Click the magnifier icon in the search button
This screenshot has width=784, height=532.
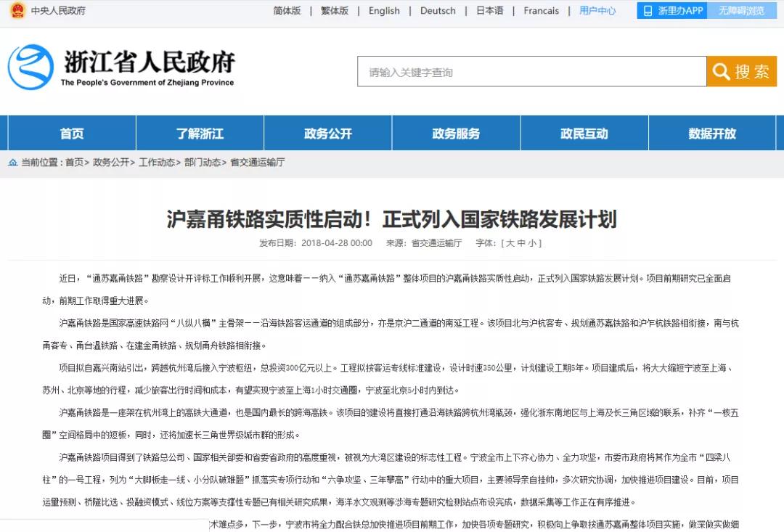(x=721, y=71)
